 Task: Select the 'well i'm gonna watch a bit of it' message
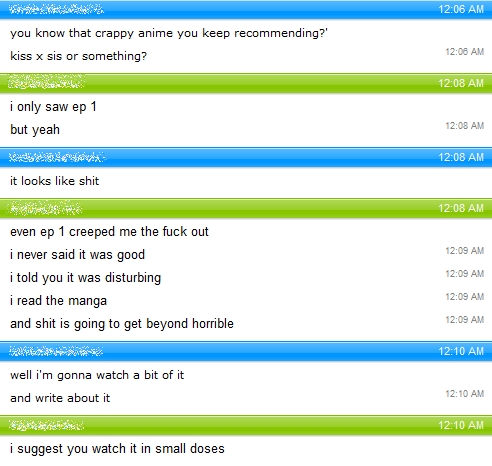point(97,375)
